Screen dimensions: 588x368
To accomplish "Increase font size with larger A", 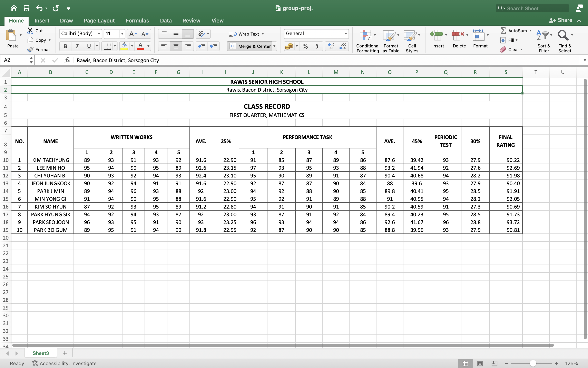I will point(133,34).
